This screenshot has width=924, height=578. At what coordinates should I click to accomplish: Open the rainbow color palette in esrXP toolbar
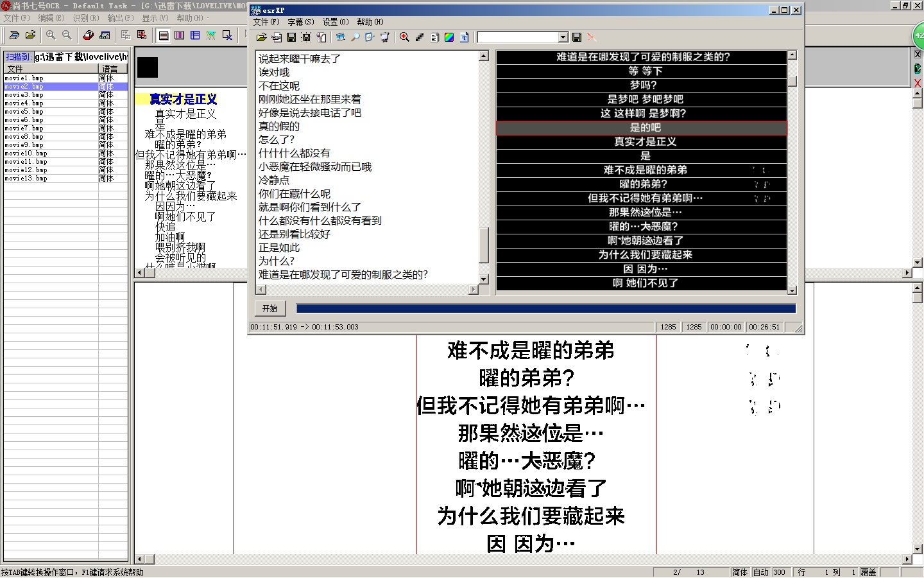point(449,37)
